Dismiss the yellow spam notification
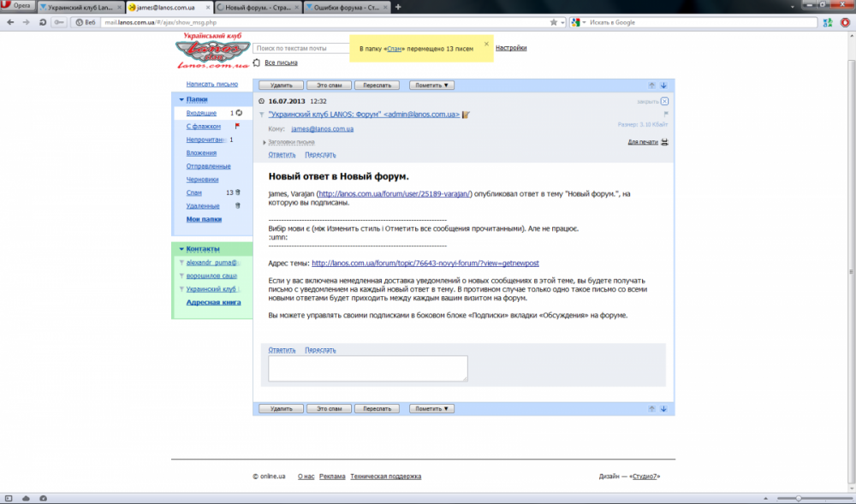The width and height of the screenshot is (856, 504). click(x=486, y=44)
